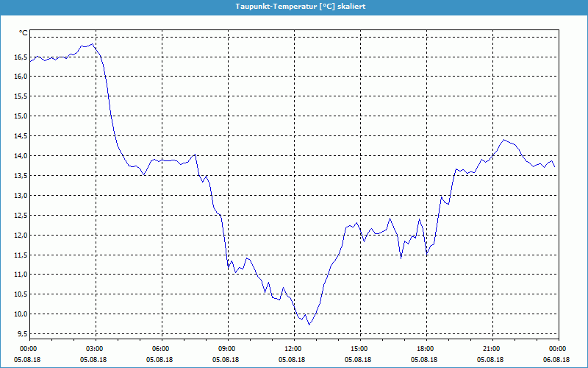The height and width of the screenshot is (368, 588).
Task: Click the curve's lowest point below 10,0
Action: tap(309, 325)
